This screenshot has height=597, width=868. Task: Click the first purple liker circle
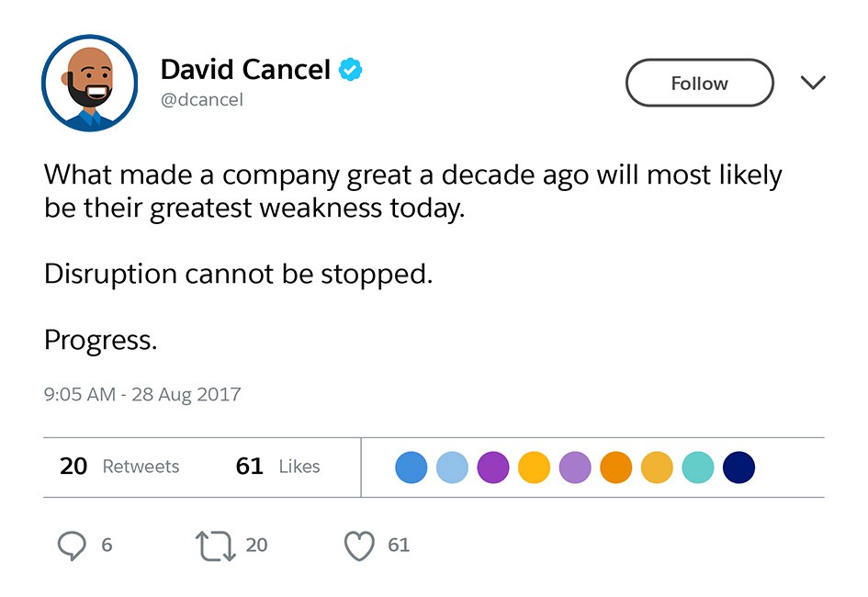(x=493, y=467)
